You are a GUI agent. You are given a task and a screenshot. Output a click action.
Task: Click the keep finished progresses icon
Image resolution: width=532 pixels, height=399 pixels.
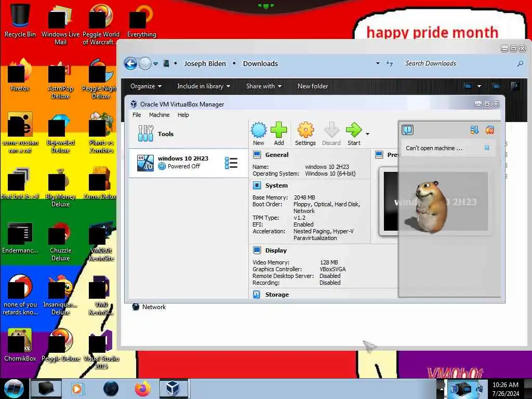474,129
